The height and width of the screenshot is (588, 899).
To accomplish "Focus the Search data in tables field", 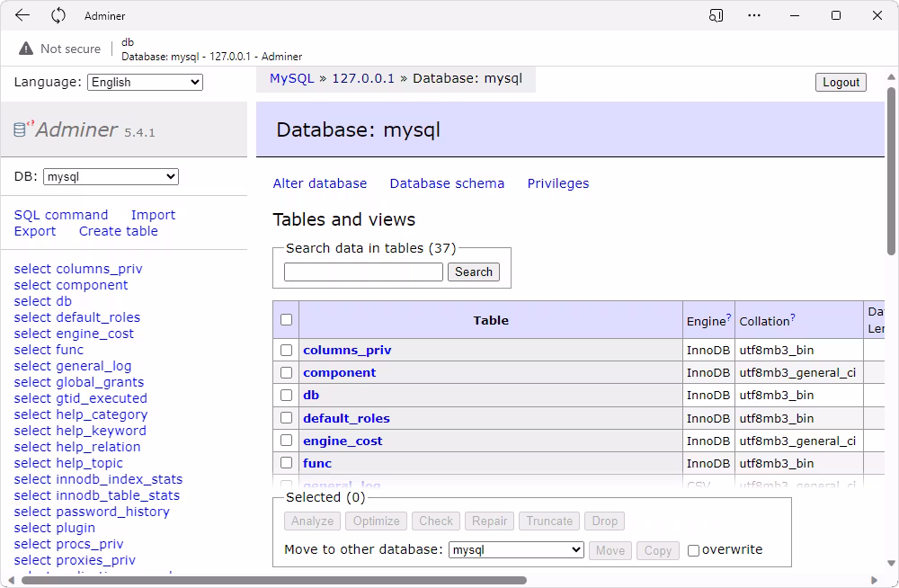I will point(363,272).
